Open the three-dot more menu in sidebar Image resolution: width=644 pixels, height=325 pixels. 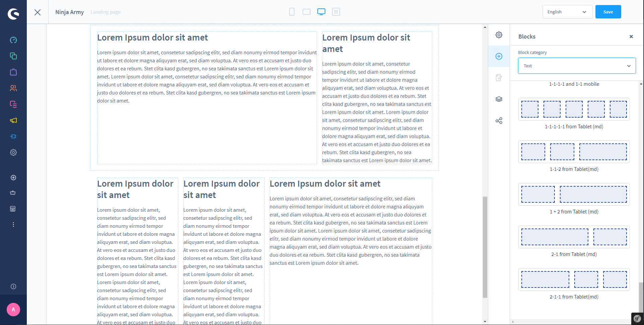(x=13, y=224)
